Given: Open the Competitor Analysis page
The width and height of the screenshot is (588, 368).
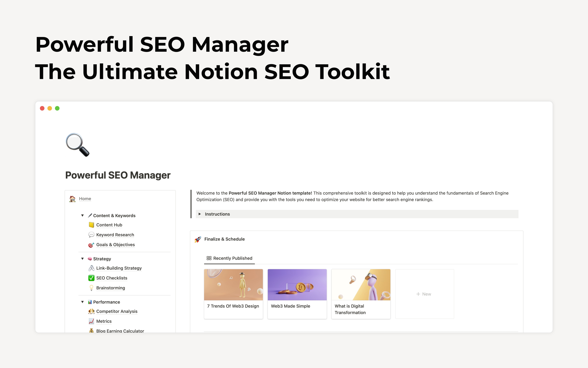Looking at the screenshot, I should 117,311.
